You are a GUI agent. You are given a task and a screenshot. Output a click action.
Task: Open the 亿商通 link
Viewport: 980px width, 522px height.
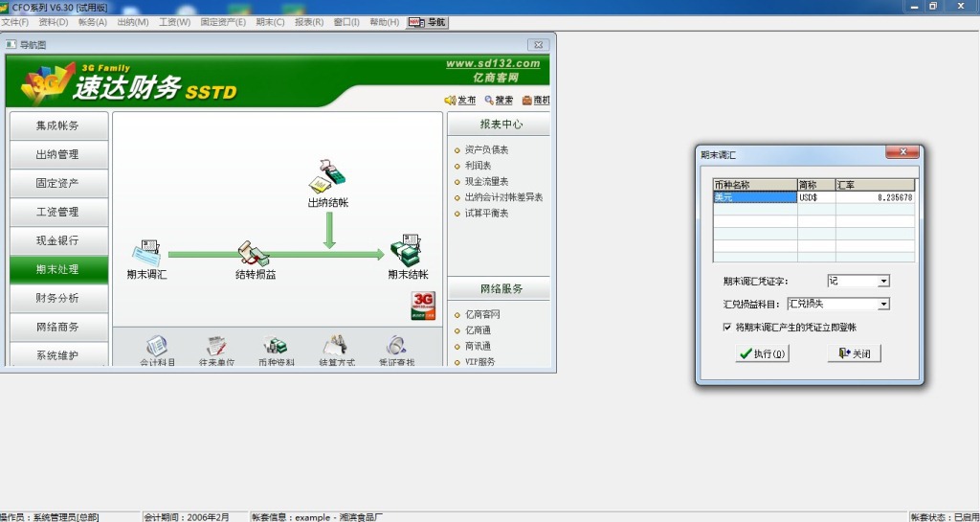(x=479, y=330)
